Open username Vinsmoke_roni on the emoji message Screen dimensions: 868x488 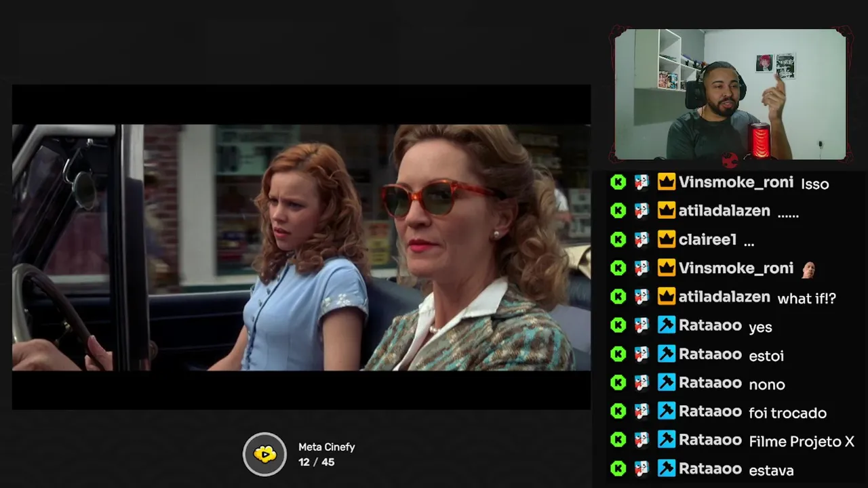pos(736,268)
